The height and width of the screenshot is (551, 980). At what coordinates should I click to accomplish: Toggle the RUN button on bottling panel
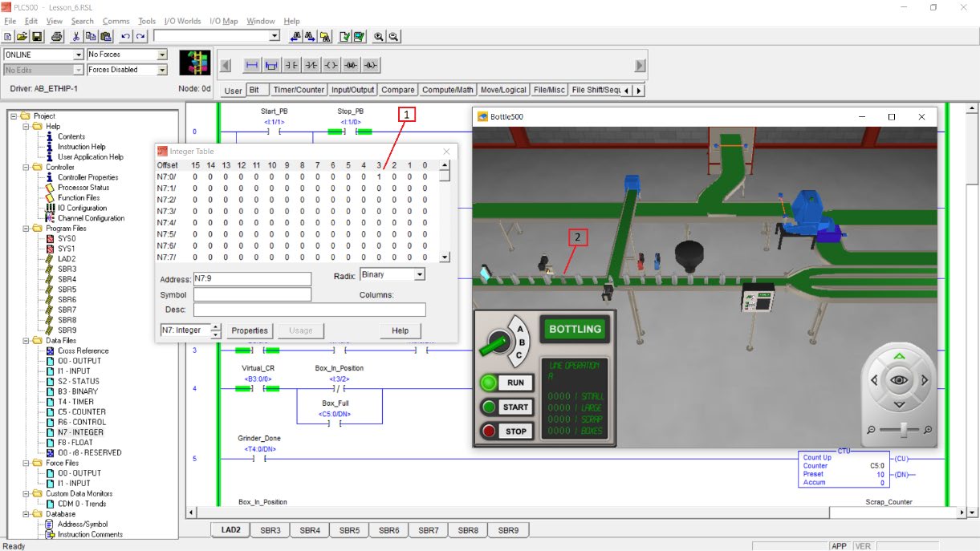pos(506,383)
